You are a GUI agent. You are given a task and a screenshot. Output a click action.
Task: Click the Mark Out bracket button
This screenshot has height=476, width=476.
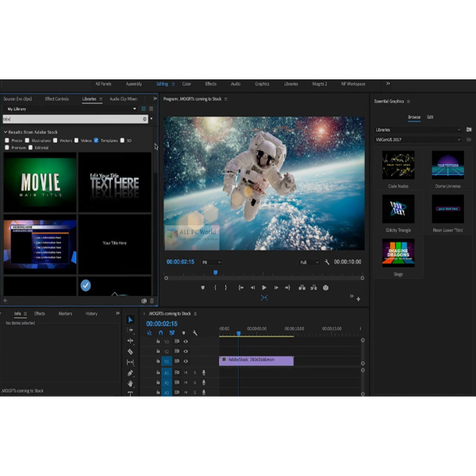[x=225, y=287]
